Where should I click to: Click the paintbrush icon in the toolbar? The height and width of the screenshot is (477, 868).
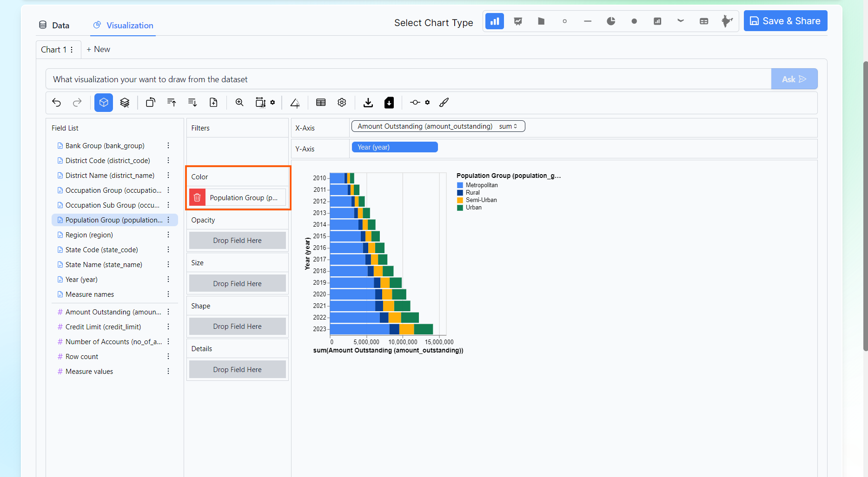pyautogui.click(x=444, y=103)
